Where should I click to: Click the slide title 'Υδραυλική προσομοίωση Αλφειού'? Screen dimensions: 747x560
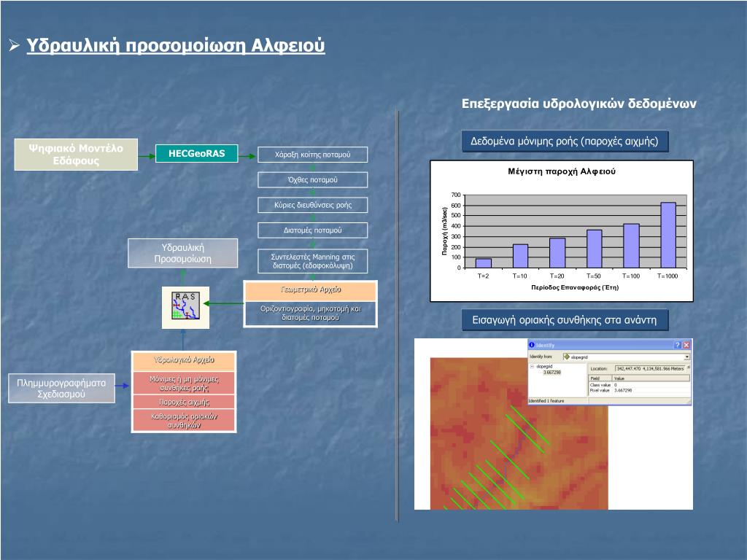(x=175, y=45)
